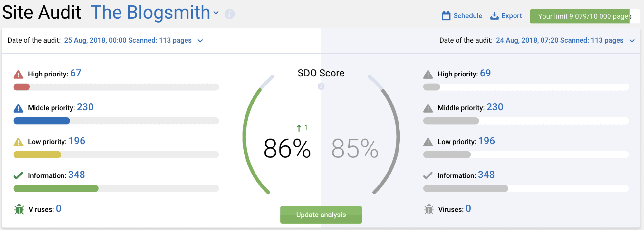The image size is (644, 230).
Task: Click the green Viruses bug icon
Action: pos(19,209)
